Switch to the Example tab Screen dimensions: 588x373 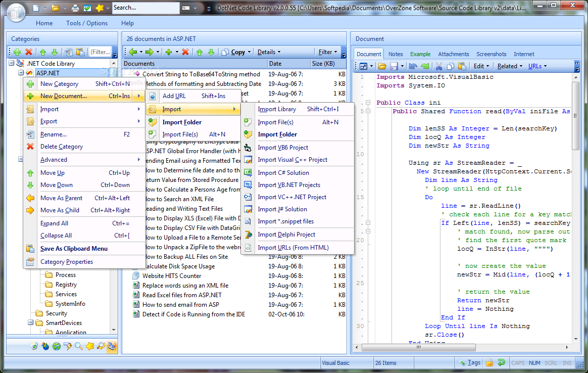point(420,54)
